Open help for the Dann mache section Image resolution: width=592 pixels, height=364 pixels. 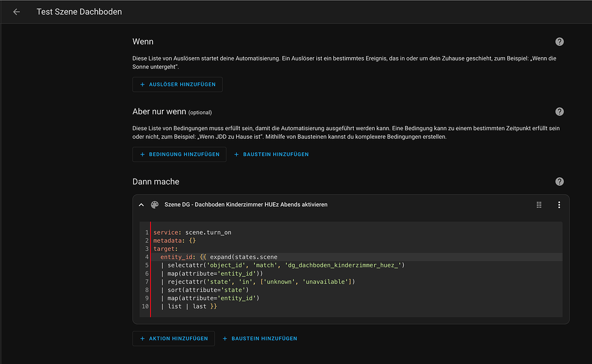click(559, 182)
